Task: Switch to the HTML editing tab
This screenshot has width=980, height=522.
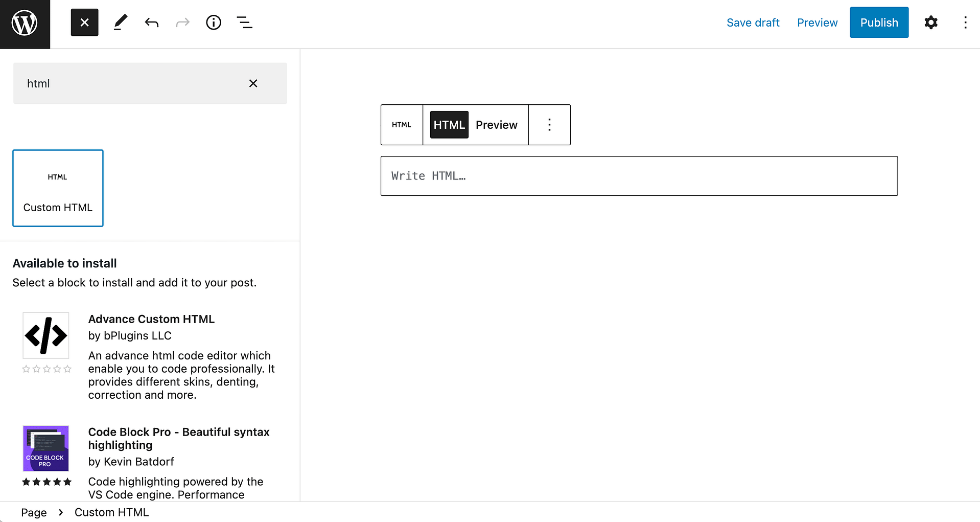Action: pos(449,124)
